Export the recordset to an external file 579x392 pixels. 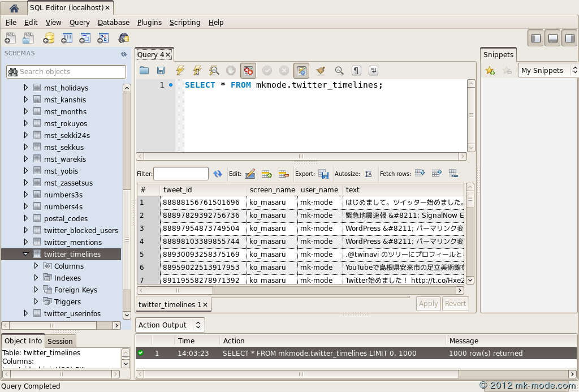pyautogui.click(x=323, y=174)
